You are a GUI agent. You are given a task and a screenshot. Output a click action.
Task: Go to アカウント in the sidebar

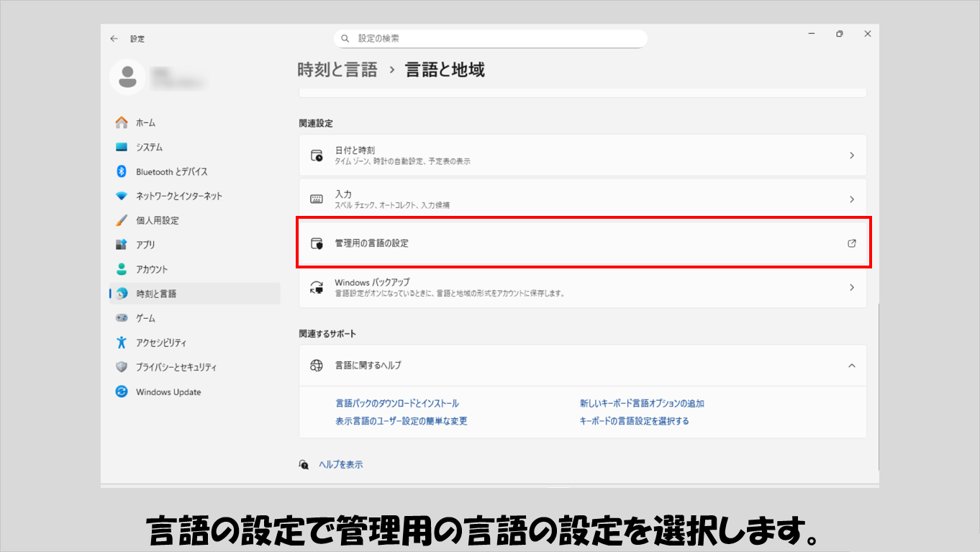[152, 269]
